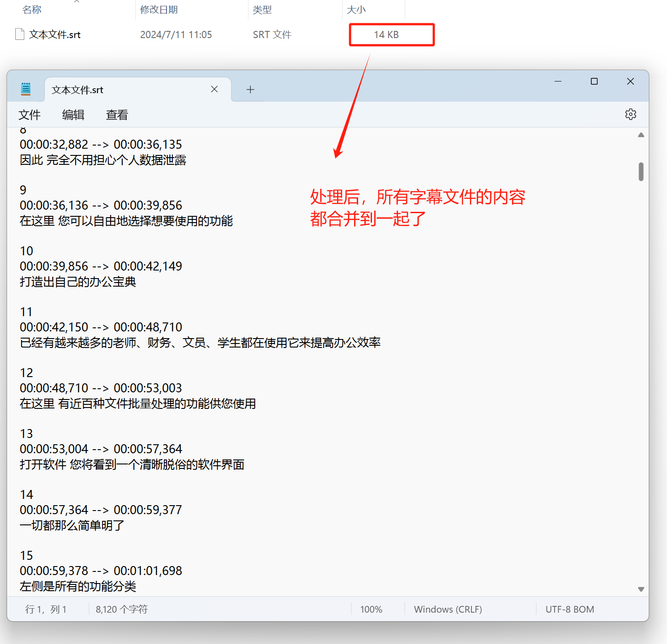Sort Explorer by 名称 column header

coord(32,10)
